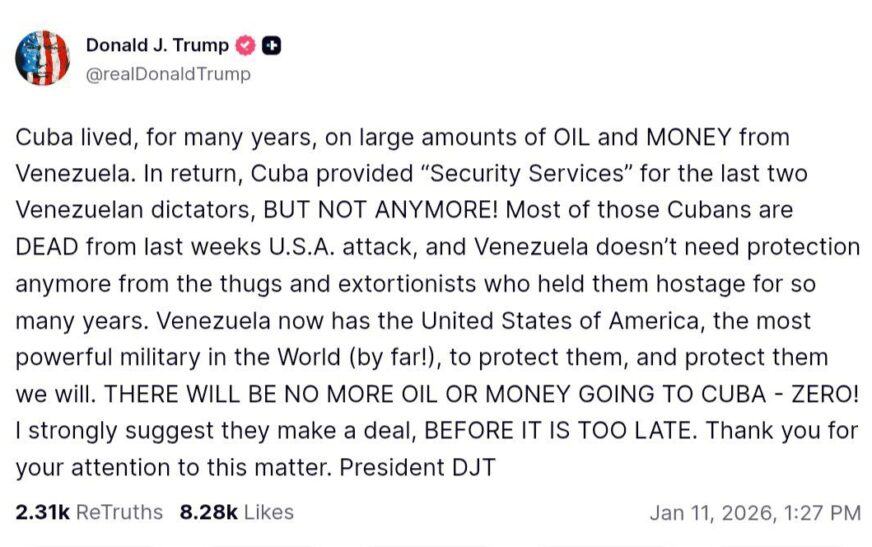Viewport: 872px width, 547px height.
Task: Click the Likes label
Action: click(269, 512)
